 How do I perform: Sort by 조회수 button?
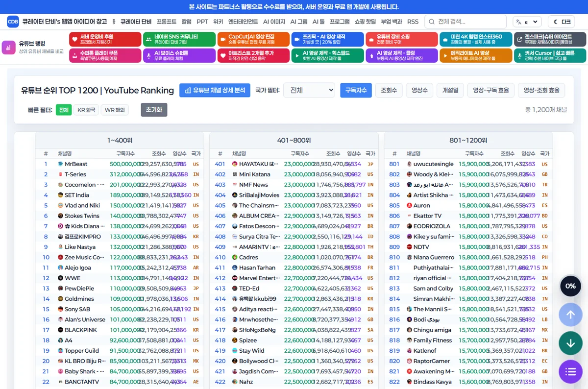(x=389, y=90)
